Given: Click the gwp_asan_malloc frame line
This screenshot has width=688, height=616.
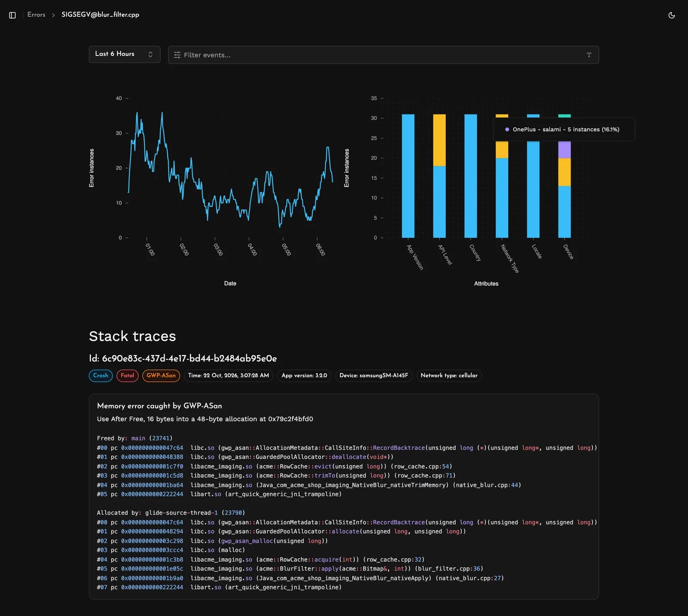Looking at the screenshot, I should [x=212, y=541].
